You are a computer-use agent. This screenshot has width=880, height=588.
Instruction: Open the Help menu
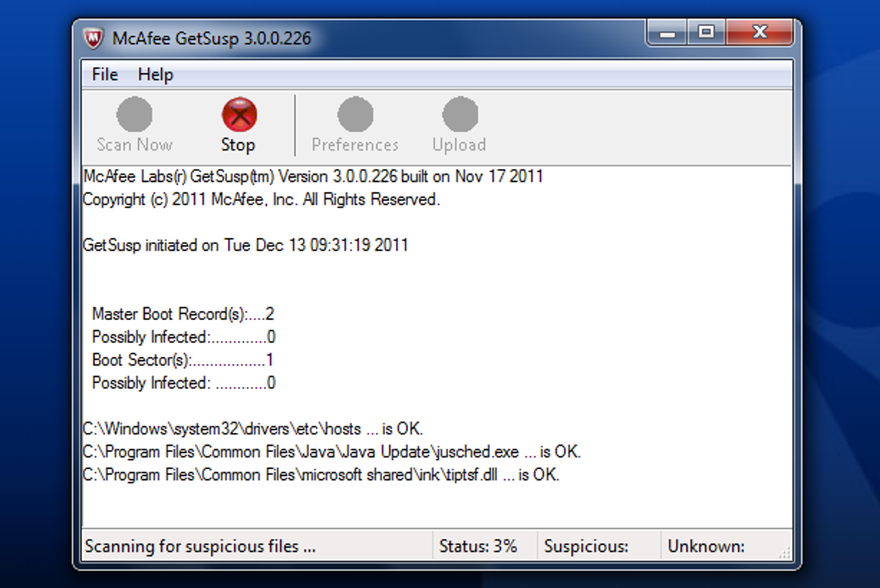coord(155,75)
